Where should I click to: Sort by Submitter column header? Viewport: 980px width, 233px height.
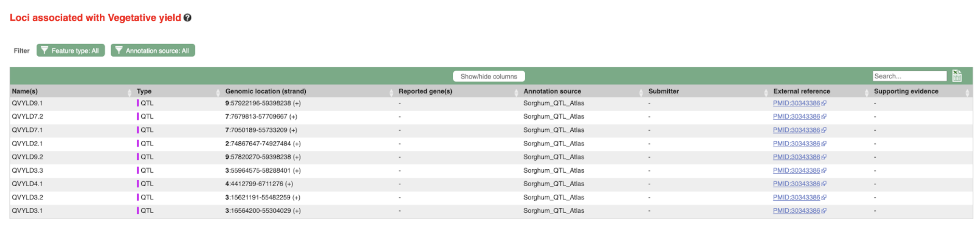pos(663,91)
